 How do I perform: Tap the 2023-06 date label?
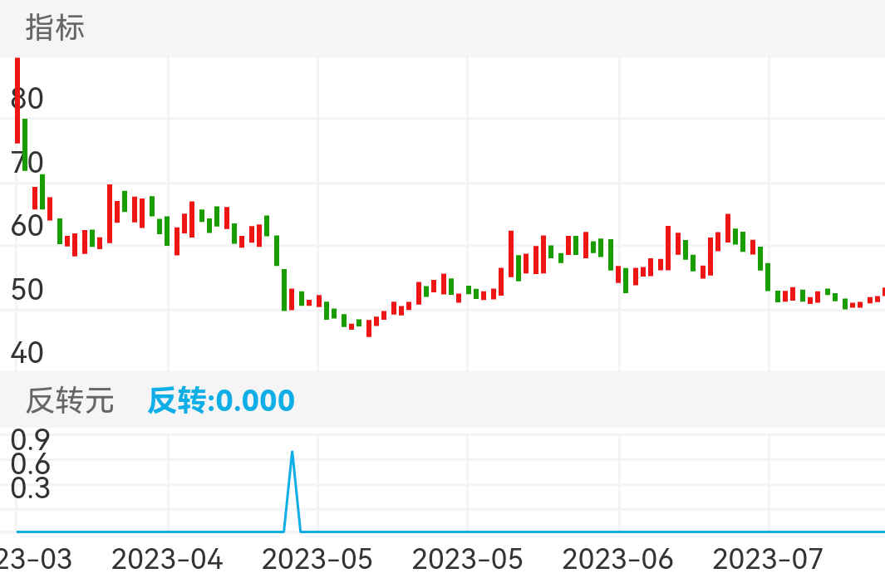click(618, 560)
